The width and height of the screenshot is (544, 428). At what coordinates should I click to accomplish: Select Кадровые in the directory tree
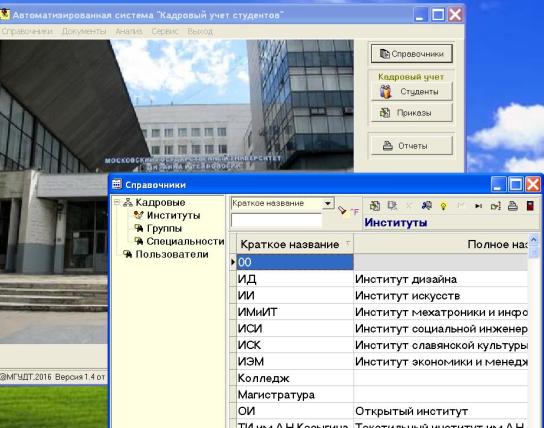[x=160, y=202]
